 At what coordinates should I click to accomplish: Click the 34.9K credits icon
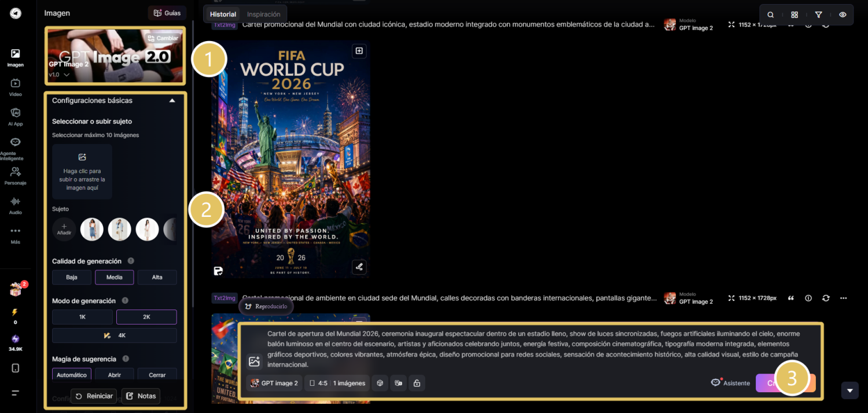(16, 339)
